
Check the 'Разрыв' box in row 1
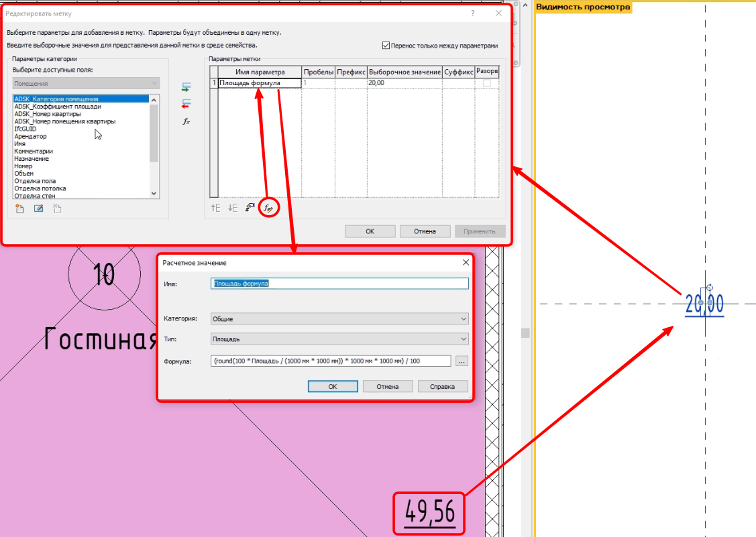[x=486, y=83]
